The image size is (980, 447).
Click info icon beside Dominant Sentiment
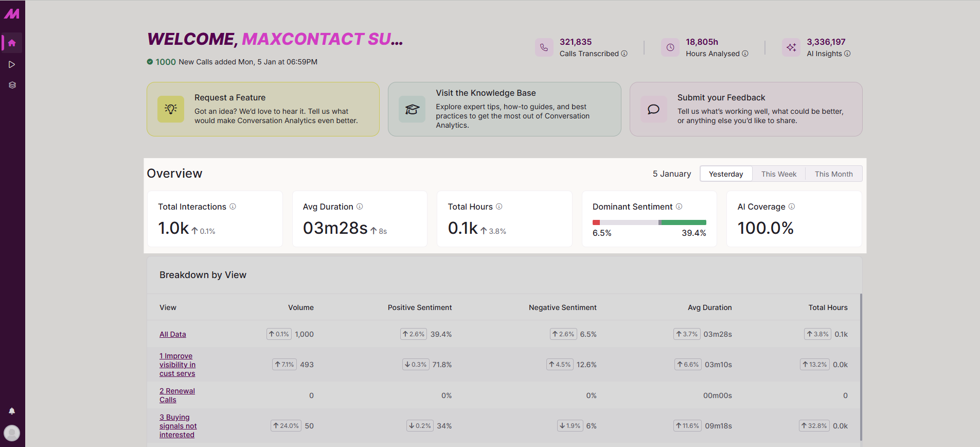click(679, 207)
